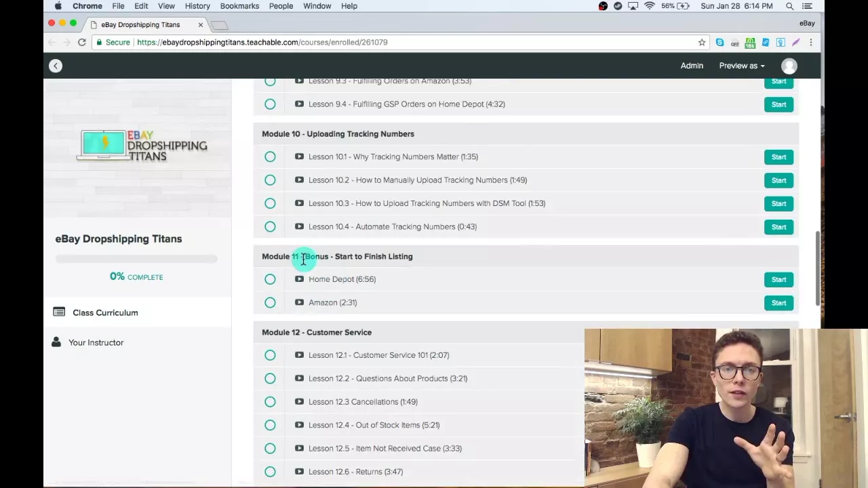Viewport: 868px width, 488px height.
Task: Click the macOS notification center icon
Action: click(x=807, y=6)
